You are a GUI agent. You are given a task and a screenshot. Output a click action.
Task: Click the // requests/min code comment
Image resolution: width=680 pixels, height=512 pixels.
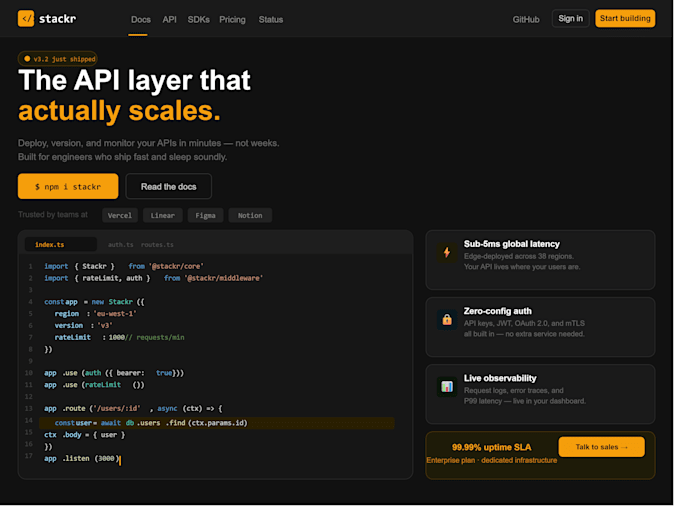(x=155, y=337)
